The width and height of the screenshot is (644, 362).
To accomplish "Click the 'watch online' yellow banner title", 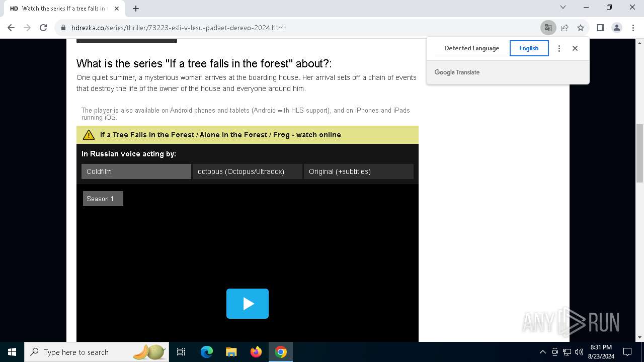I will coord(220,135).
